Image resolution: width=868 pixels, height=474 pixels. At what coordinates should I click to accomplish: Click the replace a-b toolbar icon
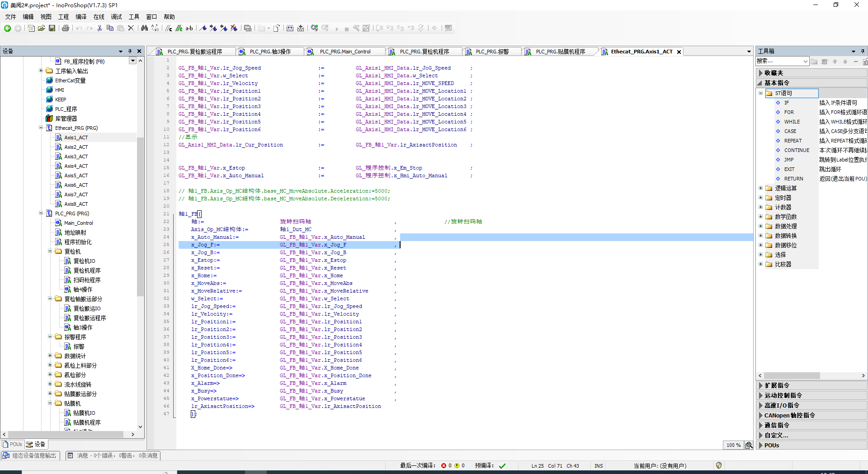point(189,28)
